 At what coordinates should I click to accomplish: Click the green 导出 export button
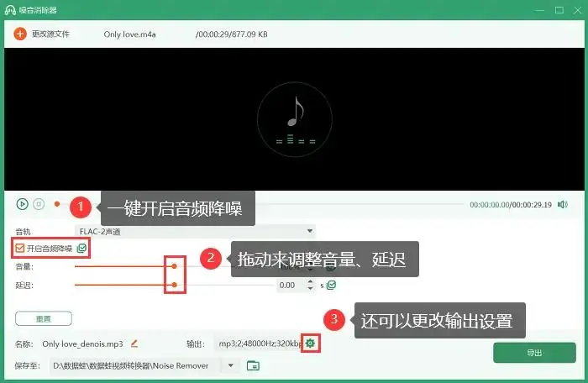tap(533, 353)
